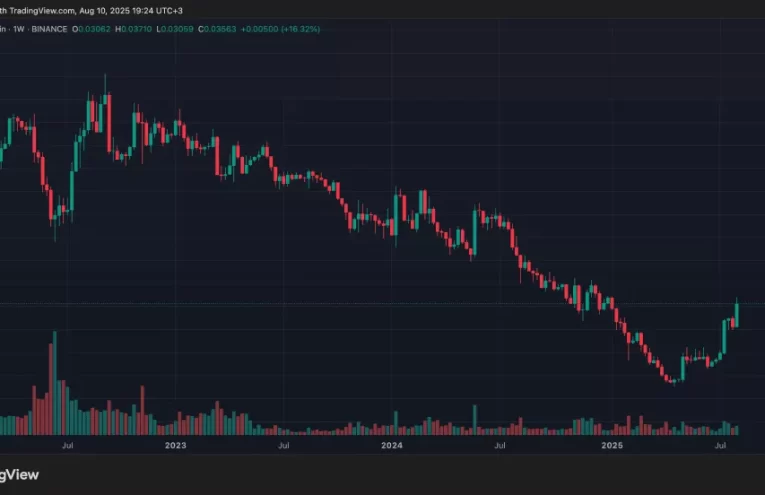This screenshot has height=495, width=765.
Task: Click the 'BINANCE' exchange label
Action: tap(49, 29)
